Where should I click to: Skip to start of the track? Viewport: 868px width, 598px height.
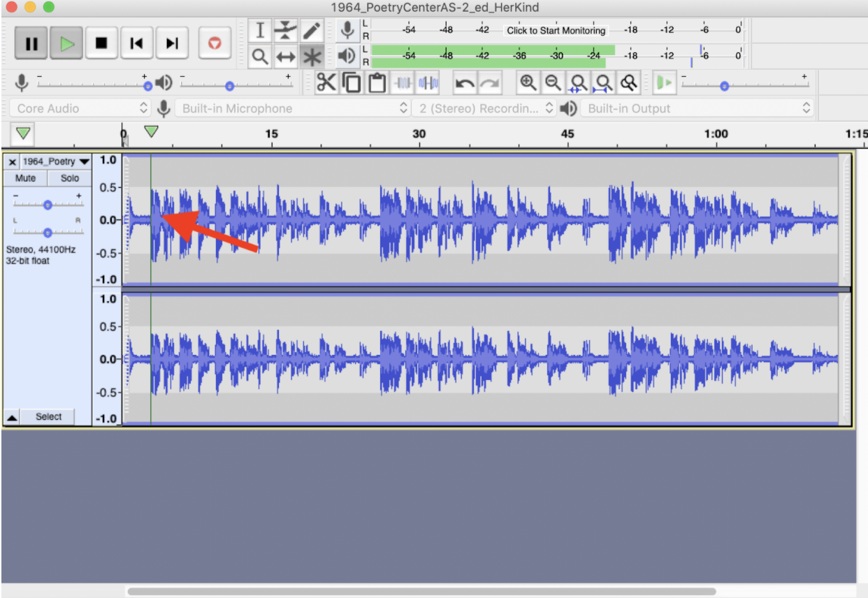(x=137, y=43)
